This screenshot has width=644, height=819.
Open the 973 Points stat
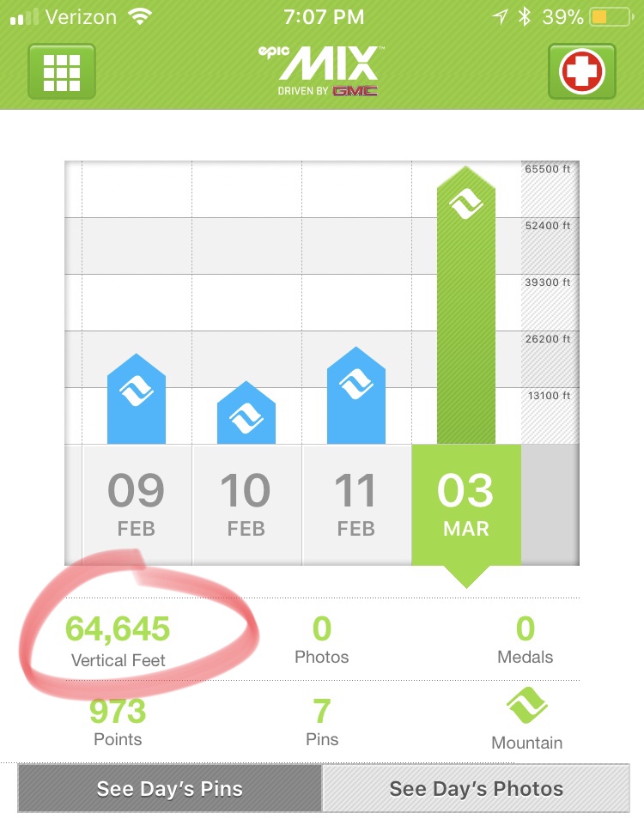[x=118, y=723]
